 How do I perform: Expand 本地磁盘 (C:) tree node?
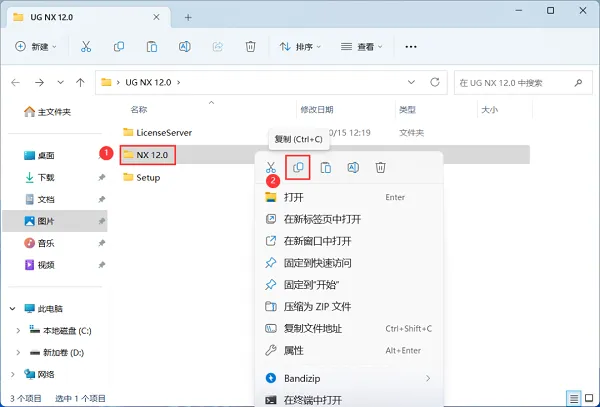[x=18, y=330]
